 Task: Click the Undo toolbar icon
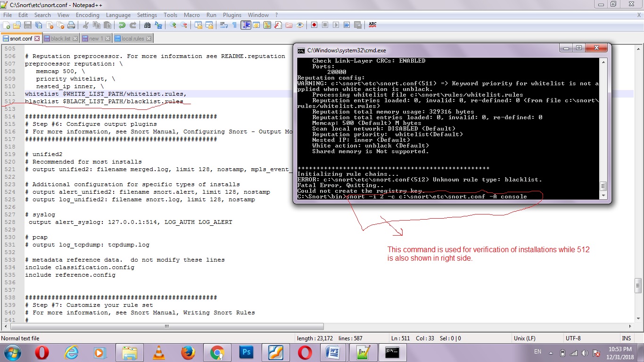122,25
